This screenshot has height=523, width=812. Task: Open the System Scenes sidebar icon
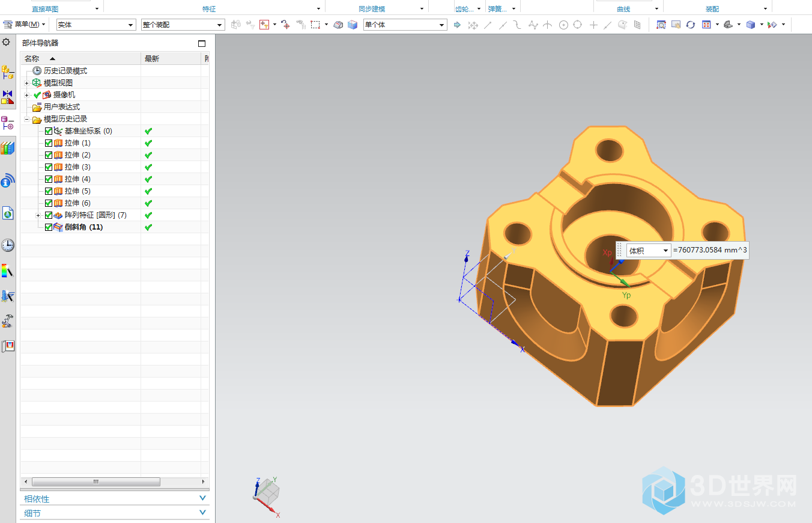pyautogui.click(x=8, y=346)
